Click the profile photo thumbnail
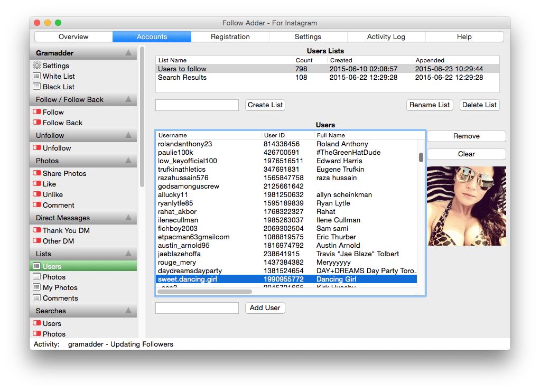The width and height of the screenshot is (540, 392). click(467, 206)
